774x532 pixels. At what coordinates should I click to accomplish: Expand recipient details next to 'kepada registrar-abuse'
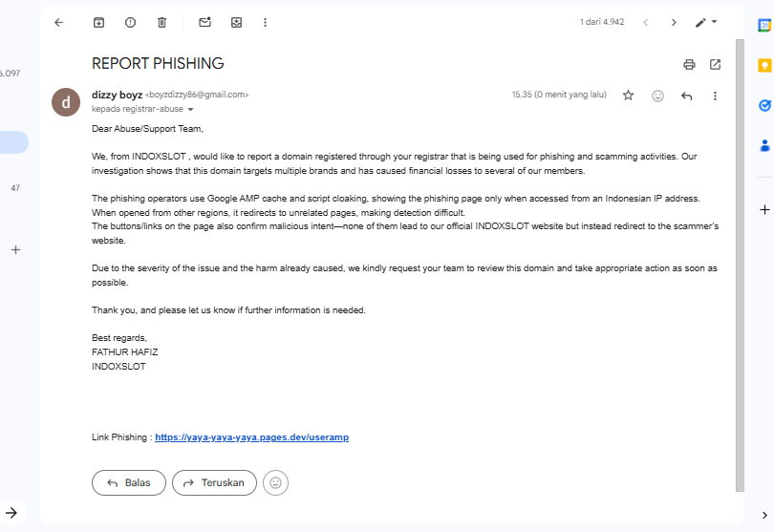pyautogui.click(x=190, y=110)
